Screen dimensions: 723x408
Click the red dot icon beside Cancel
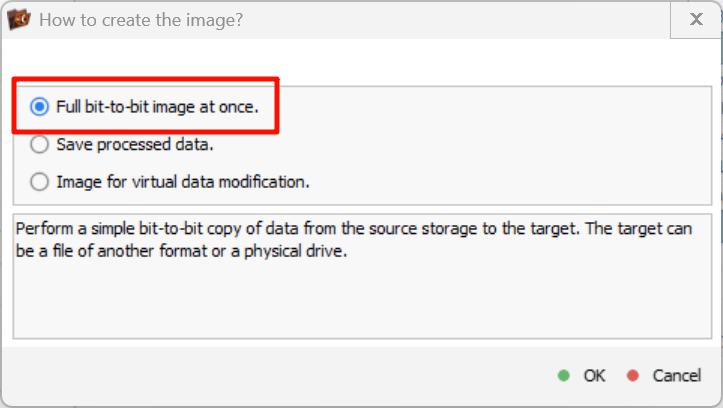632,376
